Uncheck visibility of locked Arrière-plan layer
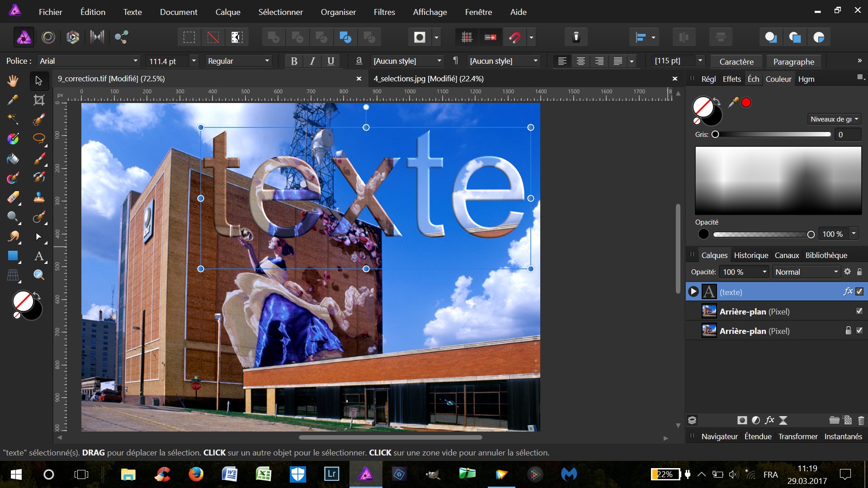868x488 pixels. tap(859, 331)
